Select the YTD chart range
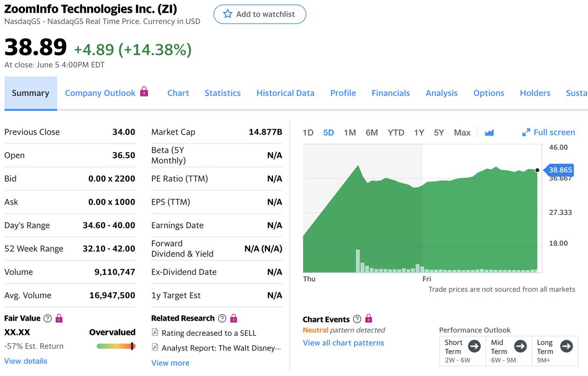Image resolution: width=588 pixels, height=376 pixels. 396,133
